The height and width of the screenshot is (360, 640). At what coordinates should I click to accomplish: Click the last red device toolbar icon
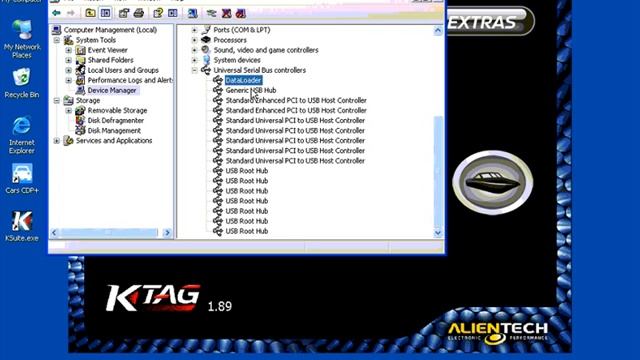pos(240,13)
